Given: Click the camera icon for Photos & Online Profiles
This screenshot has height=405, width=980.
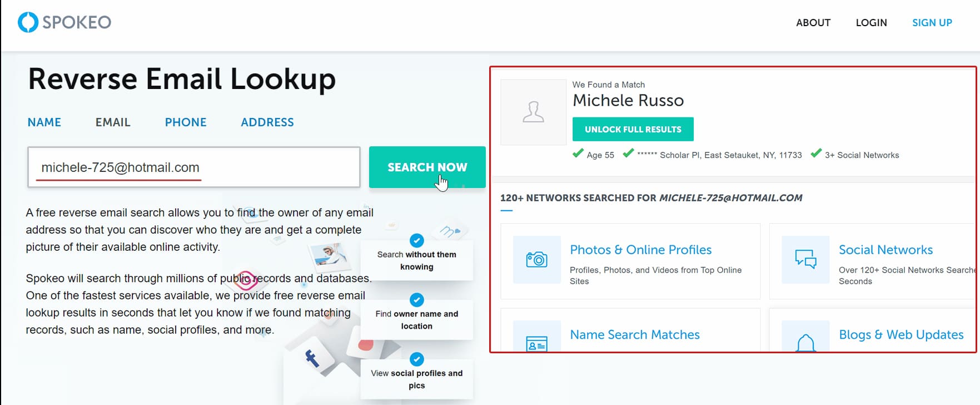Looking at the screenshot, I should click(536, 259).
